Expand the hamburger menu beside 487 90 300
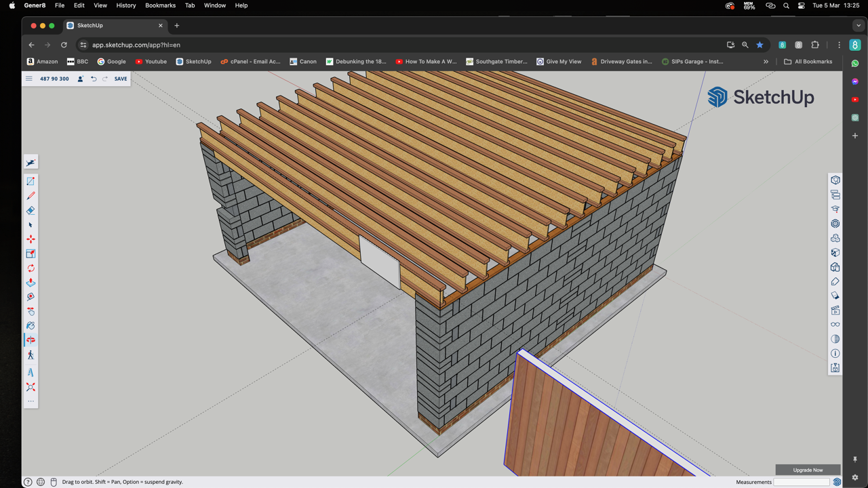The height and width of the screenshot is (488, 868). click(29, 79)
